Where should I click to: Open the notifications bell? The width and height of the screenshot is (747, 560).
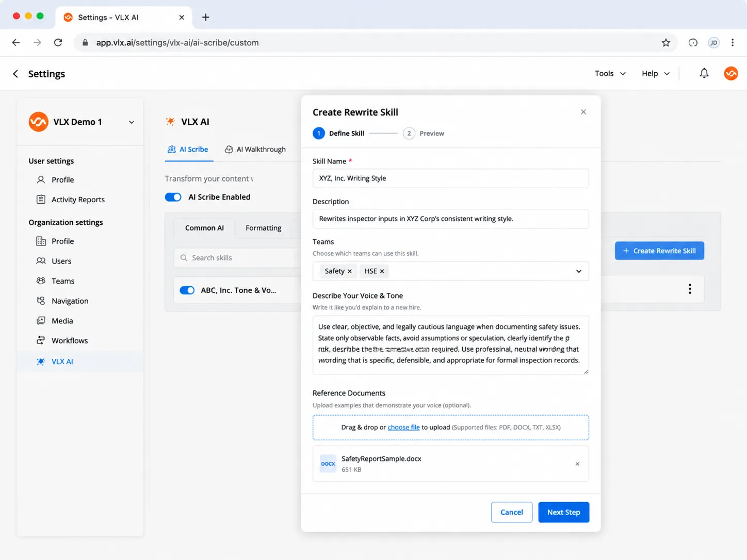click(x=704, y=73)
